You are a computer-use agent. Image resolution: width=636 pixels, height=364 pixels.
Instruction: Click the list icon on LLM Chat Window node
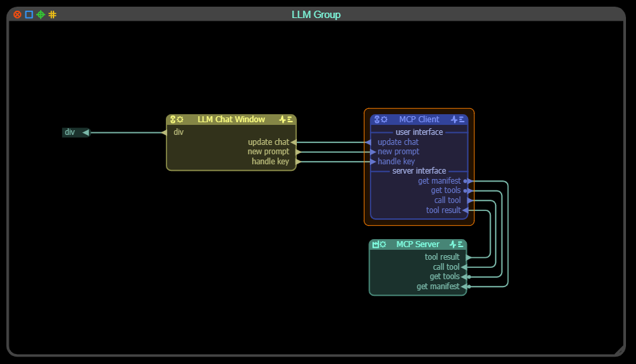[x=290, y=120]
